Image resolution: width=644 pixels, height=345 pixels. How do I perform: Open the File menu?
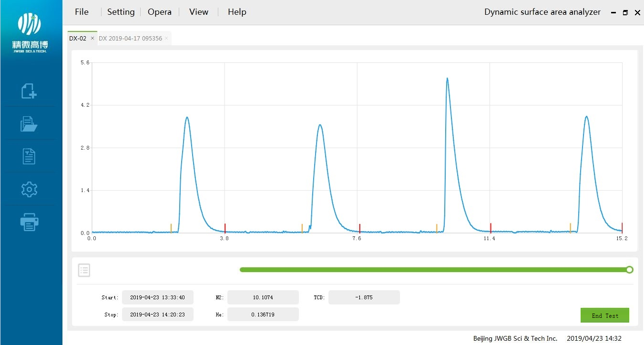[x=82, y=12]
